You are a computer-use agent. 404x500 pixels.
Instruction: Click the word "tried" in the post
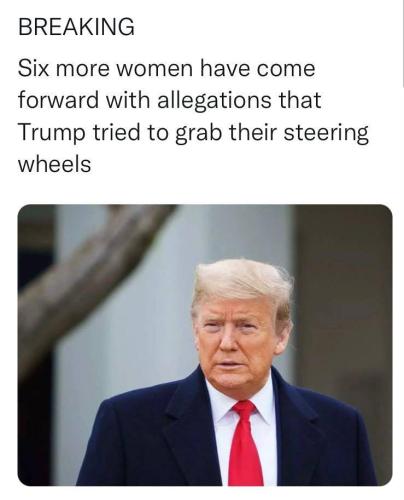pos(116,132)
